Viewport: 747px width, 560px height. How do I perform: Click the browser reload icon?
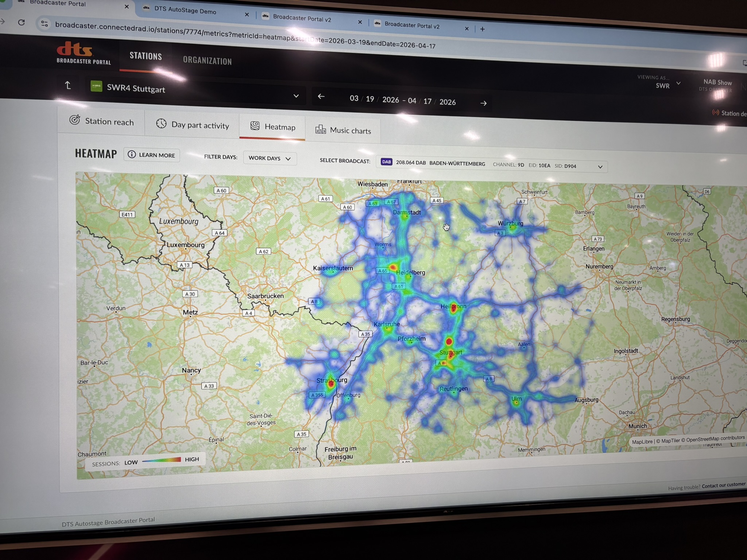(22, 23)
